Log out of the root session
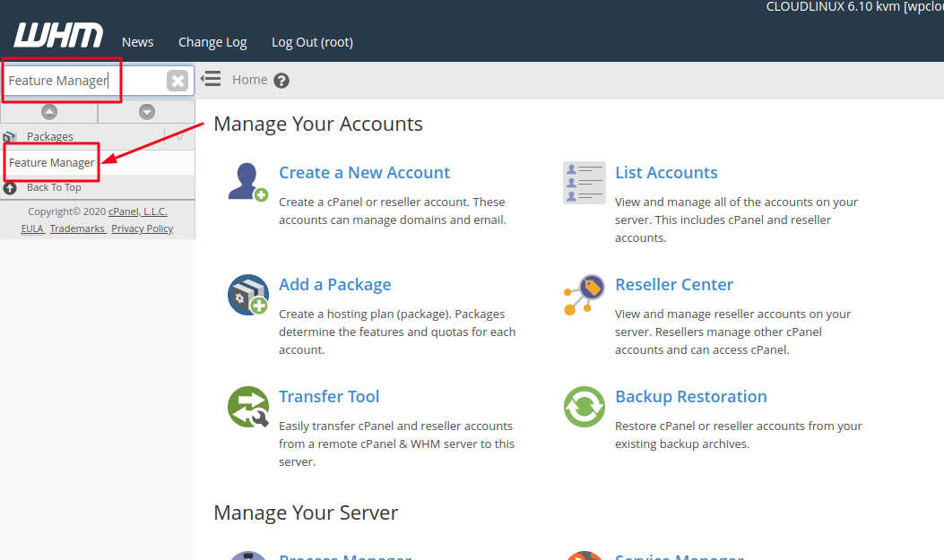 311,41
